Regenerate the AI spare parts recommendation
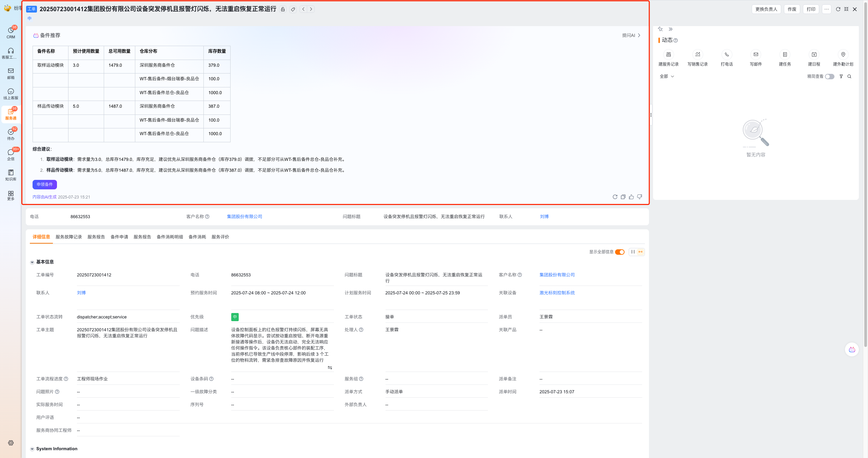Viewport: 868px width, 458px height. tap(615, 197)
